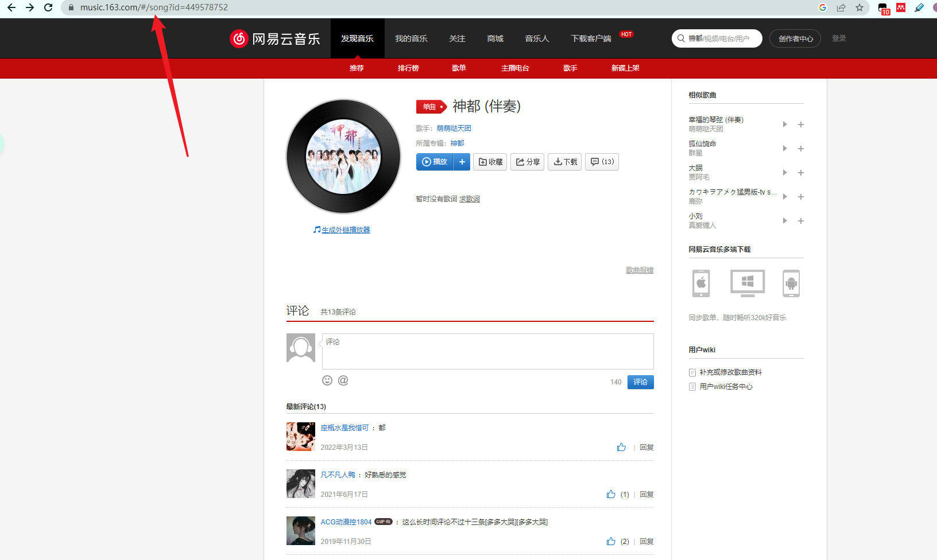Add 小刘 to playlist with the plus icon
The image size is (937, 560).
click(x=801, y=221)
